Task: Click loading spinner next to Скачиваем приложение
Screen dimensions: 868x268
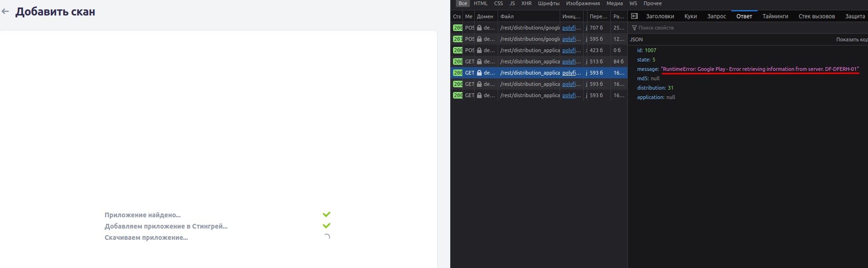Action: pyautogui.click(x=327, y=237)
